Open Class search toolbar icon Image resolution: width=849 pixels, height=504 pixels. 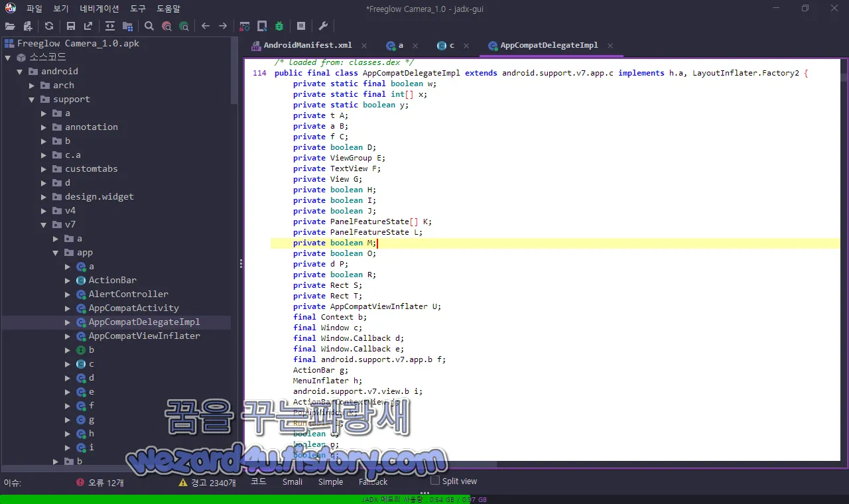click(166, 26)
